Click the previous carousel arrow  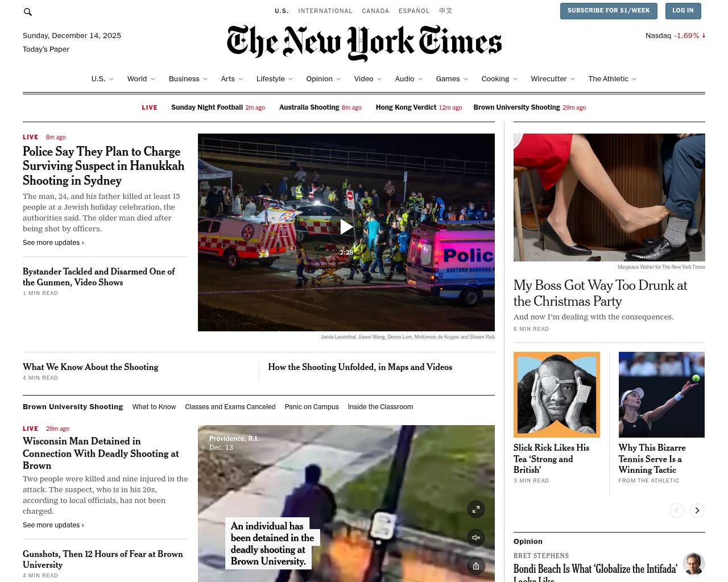pos(677,510)
